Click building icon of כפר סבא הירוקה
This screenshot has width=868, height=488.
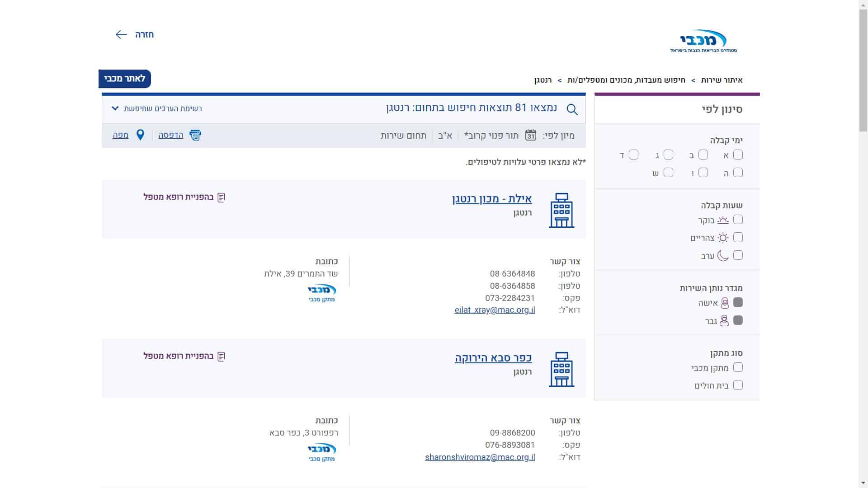[x=561, y=369]
